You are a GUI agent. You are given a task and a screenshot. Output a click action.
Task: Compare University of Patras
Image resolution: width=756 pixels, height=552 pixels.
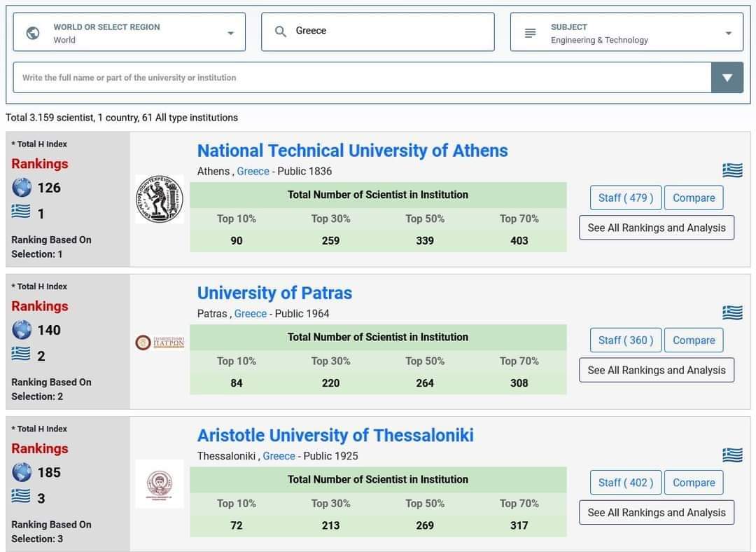point(694,340)
